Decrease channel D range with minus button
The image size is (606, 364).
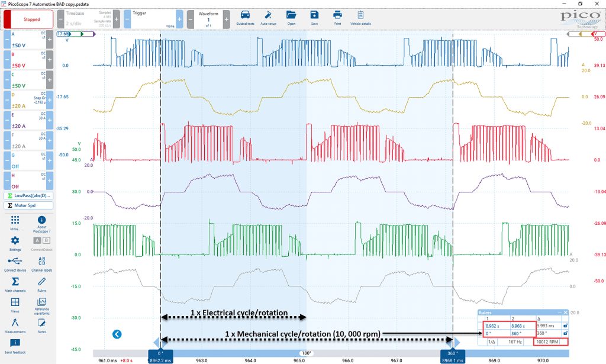7,99
